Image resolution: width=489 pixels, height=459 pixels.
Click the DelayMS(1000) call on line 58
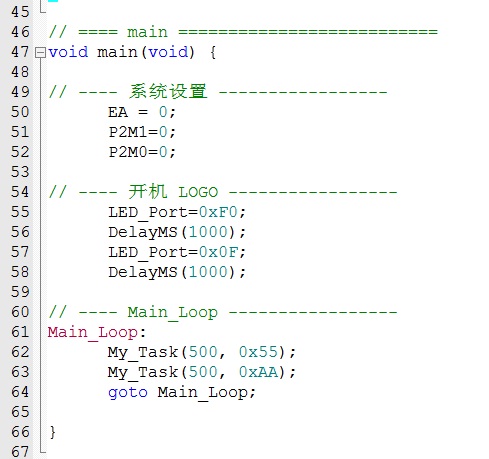[177, 272]
